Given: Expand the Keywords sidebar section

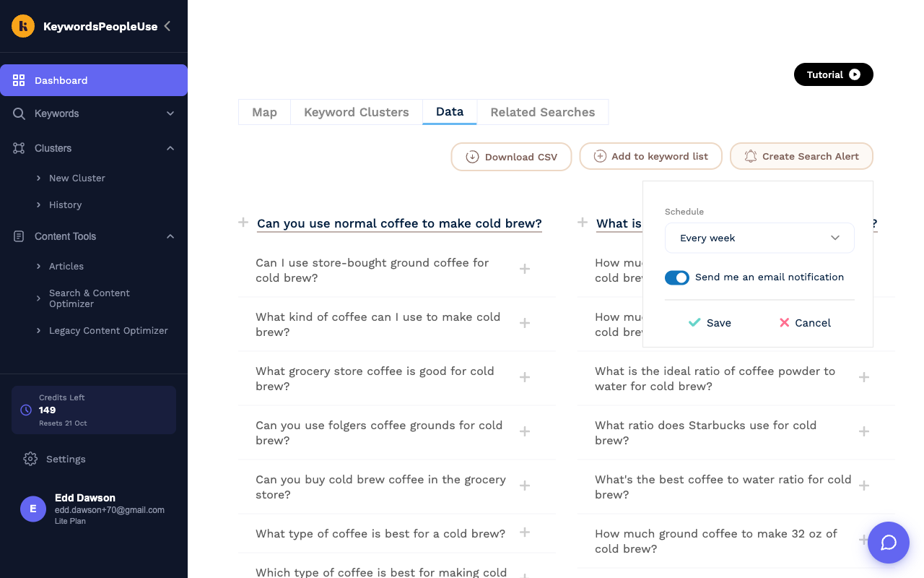Looking at the screenshot, I should pos(170,113).
